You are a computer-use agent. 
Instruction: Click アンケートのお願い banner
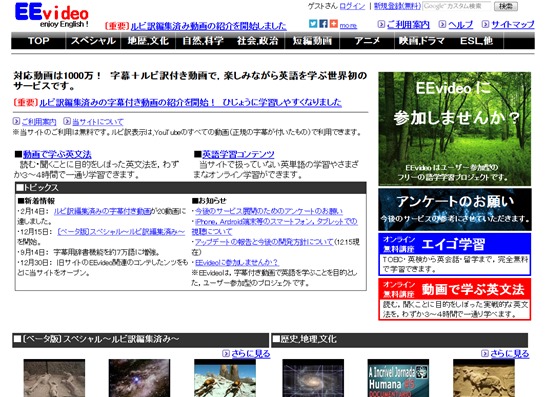pos(455,209)
